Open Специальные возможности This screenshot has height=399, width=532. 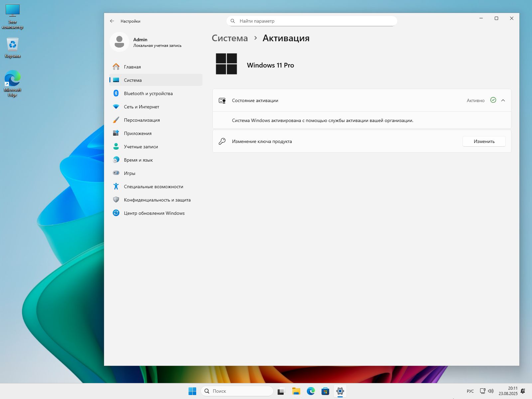pyautogui.click(x=156, y=187)
